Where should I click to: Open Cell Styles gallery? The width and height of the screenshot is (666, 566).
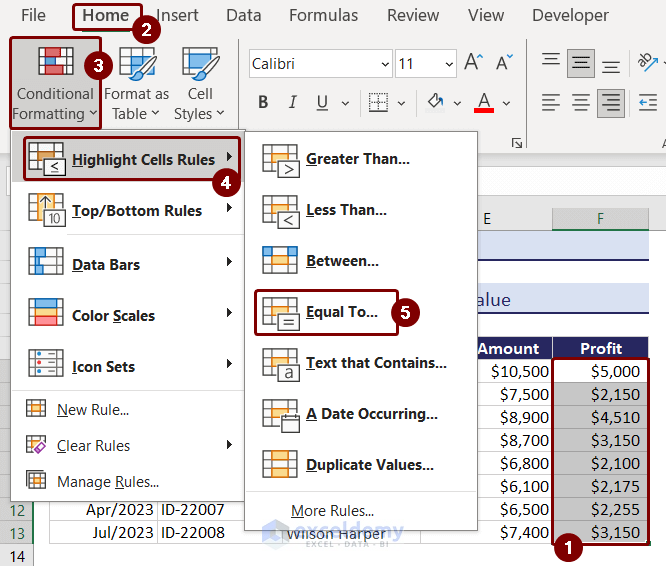click(x=199, y=84)
